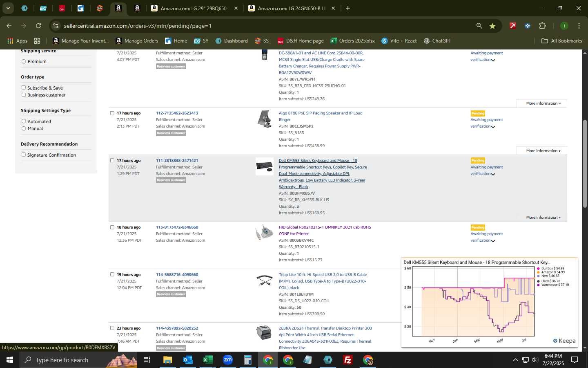Viewport: 588px width, 368px height.
Task: Open the red arrow extension icon
Action: (512, 26)
